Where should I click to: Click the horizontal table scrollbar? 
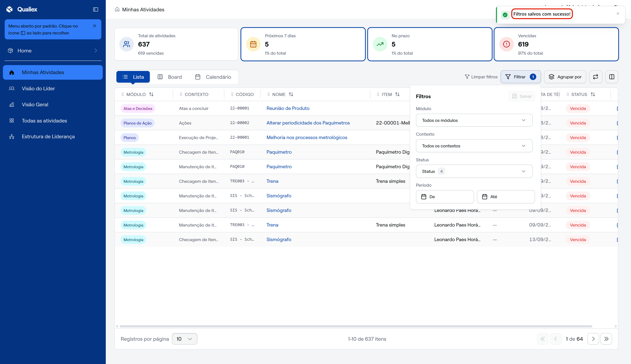[356, 326]
